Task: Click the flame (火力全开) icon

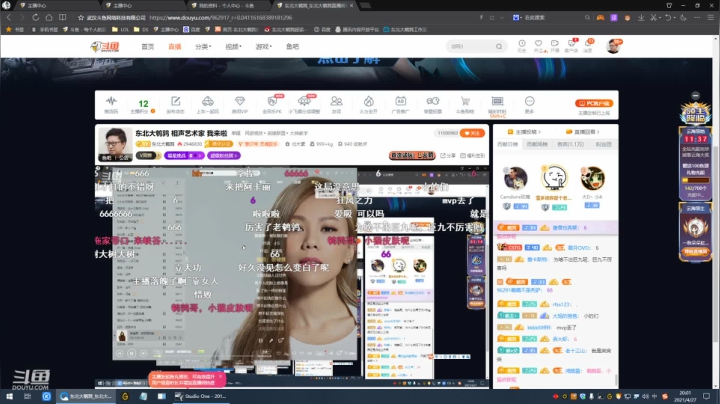Action: point(368,101)
